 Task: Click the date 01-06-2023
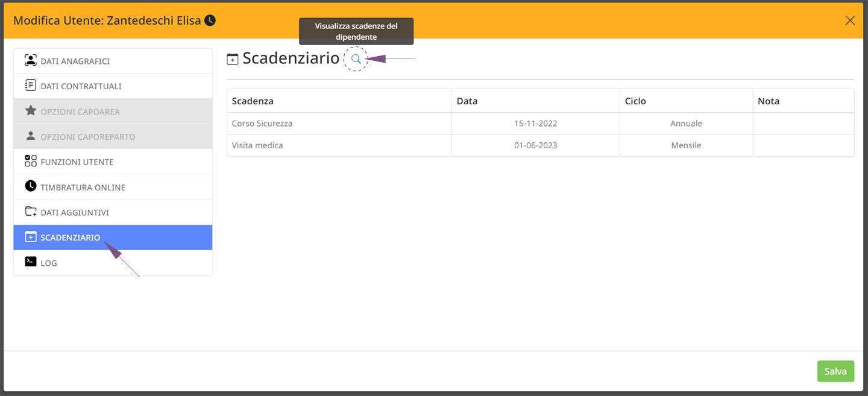pyautogui.click(x=536, y=145)
